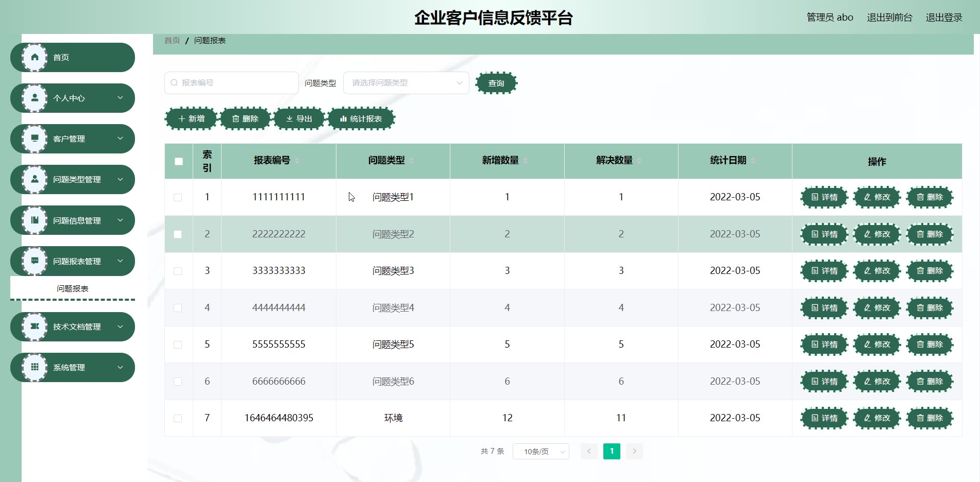Viewport: 980px width, 482px height.
Task: Click the home icon in the sidebar
Action: point(35,57)
